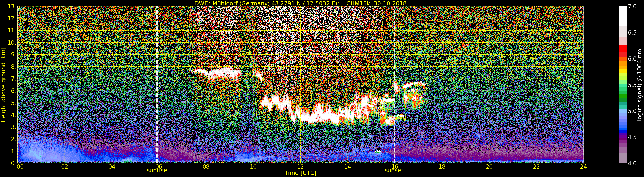Click the chart title 'DWD: Mühldorf (Germany...)'
The height and width of the screenshot is (177, 644).
[300, 3]
